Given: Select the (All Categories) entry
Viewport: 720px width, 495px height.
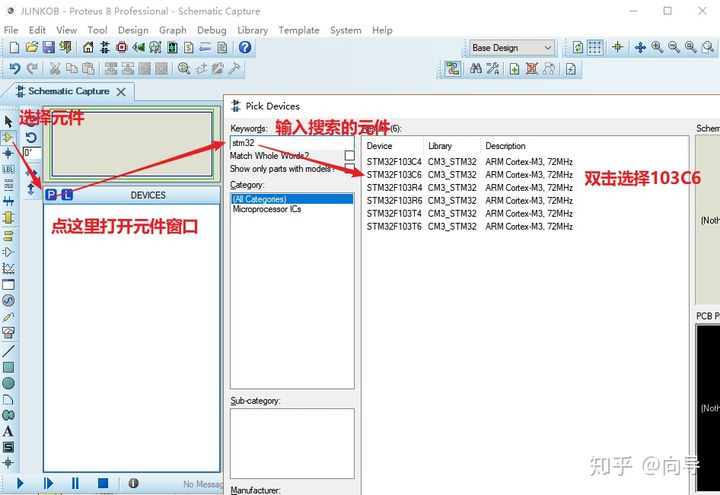Looking at the screenshot, I should [x=292, y=199].
